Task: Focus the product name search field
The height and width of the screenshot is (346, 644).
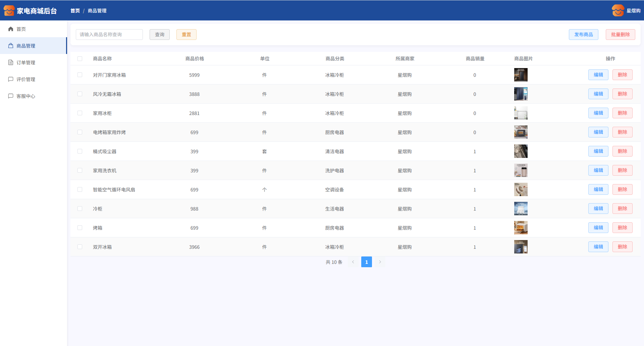Action: pyautogui.click(x=109, y=35)
